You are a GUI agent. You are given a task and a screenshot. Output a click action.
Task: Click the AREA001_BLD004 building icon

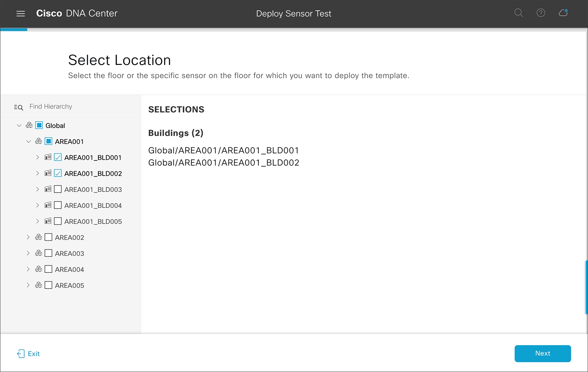click(x=48, y=205)
